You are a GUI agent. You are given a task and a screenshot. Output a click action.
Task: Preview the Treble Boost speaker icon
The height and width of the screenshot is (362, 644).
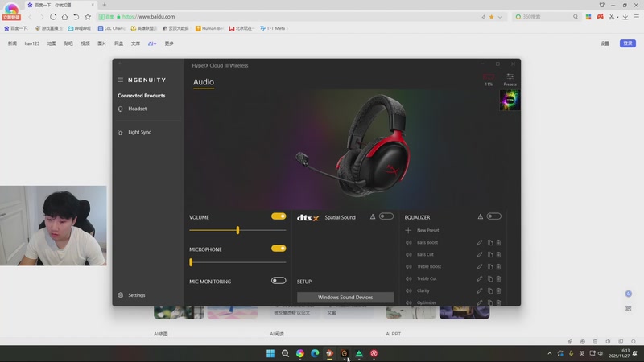(409, 266)
